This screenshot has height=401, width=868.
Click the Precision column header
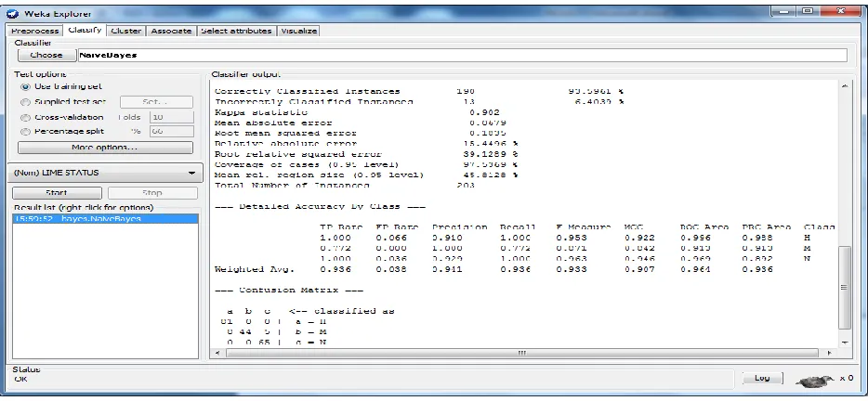point(459,227)
